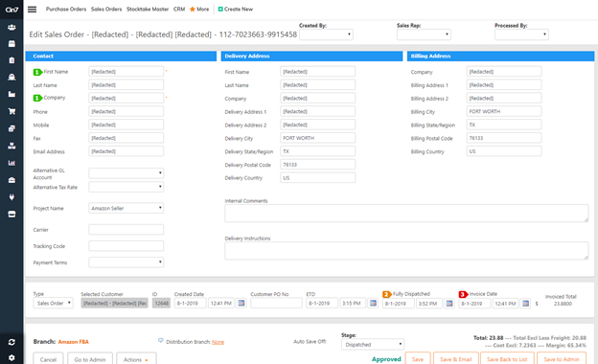598x364 pixels.
Task: Click the Amazon FBA branch link
Action: point(73,342)
